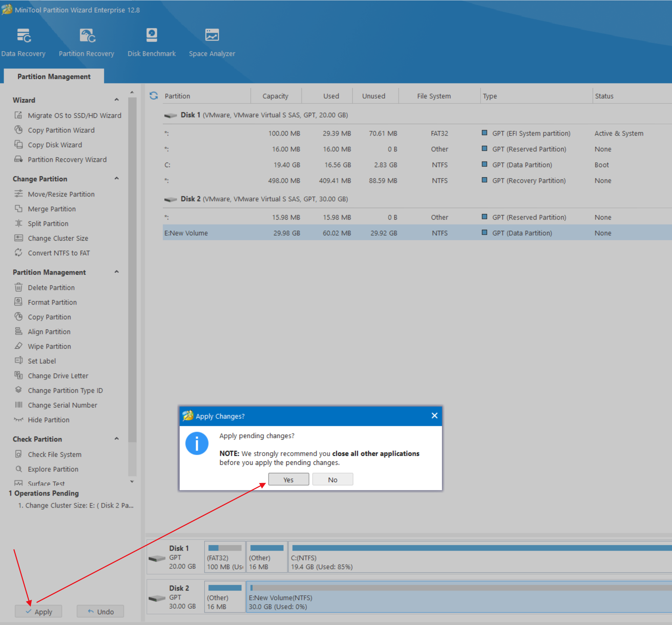Click the Change Drive Letter icon
This screenshot has width=672, height=625.
point(18,375)
